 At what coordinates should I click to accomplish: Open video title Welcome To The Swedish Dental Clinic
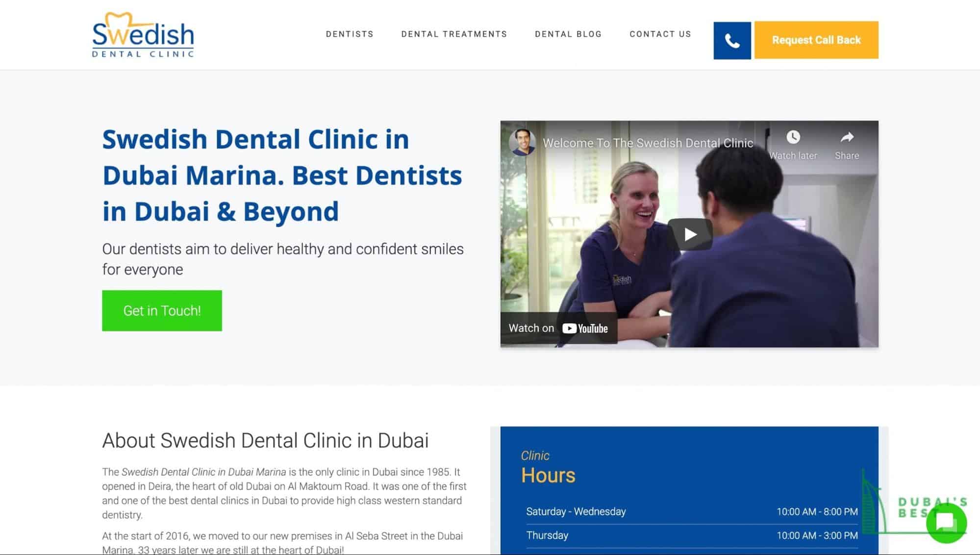[648, 143]
